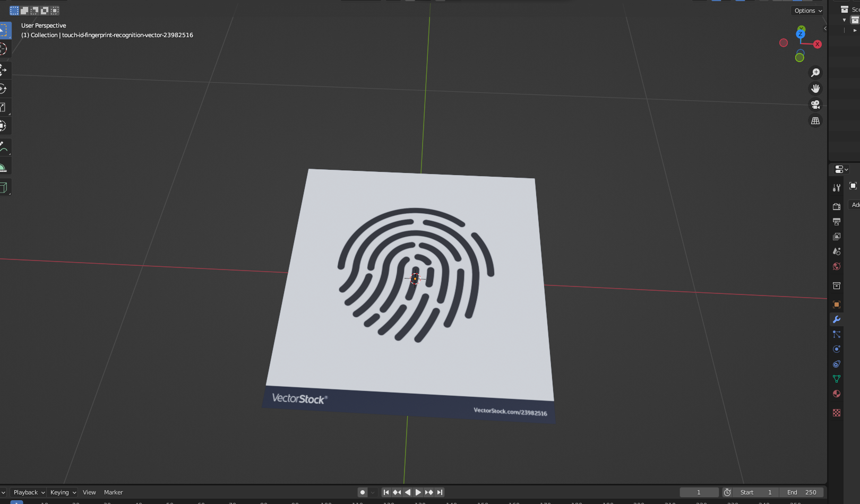Open the Options dropdown in the viewport header

point(806,10)
